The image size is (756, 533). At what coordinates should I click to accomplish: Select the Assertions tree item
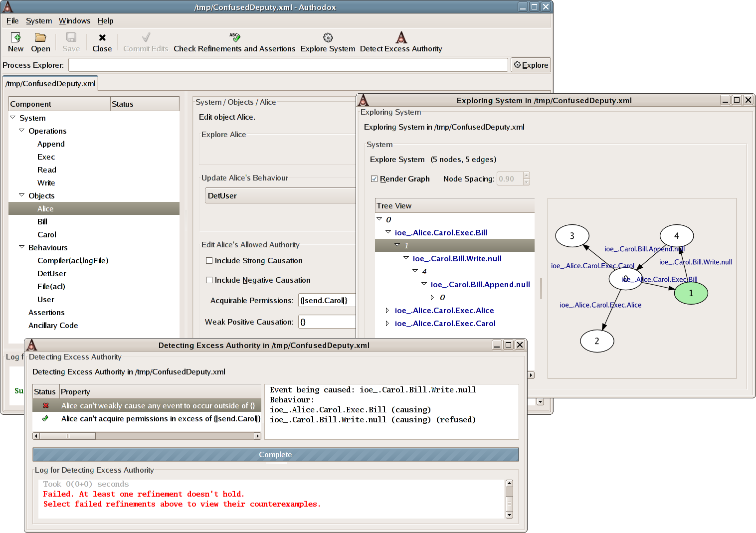[46, 312]
